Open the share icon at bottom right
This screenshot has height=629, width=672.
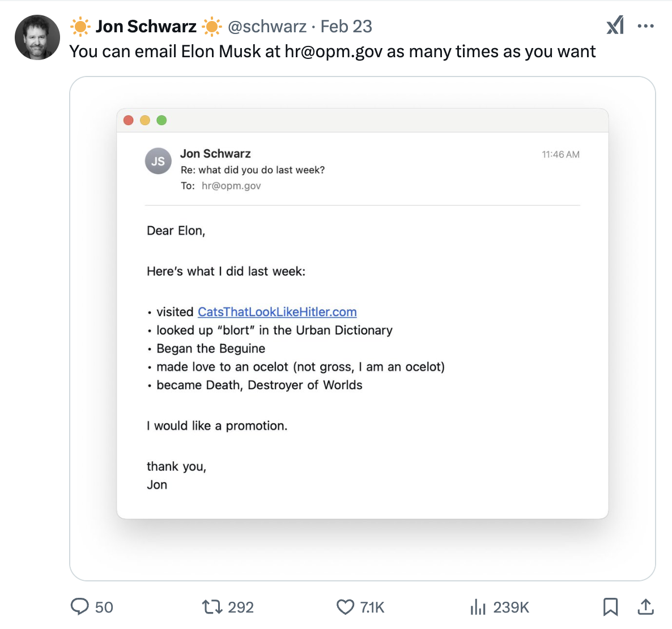tap(645, 607)
